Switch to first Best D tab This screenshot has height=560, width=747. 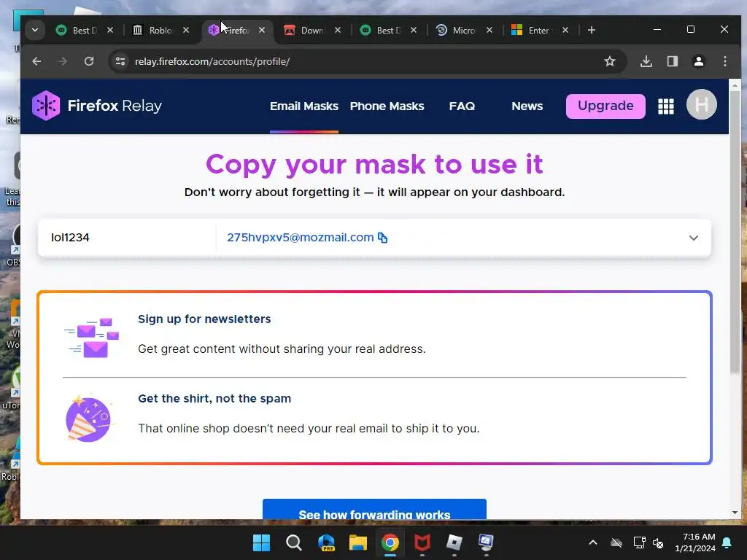coord(77,30)
